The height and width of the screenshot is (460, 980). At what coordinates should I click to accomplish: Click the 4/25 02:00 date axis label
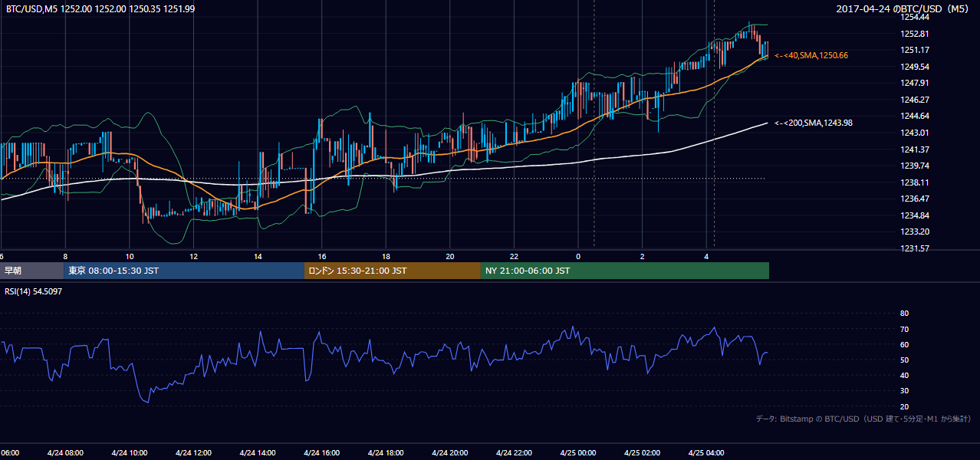tap(643, 453)
